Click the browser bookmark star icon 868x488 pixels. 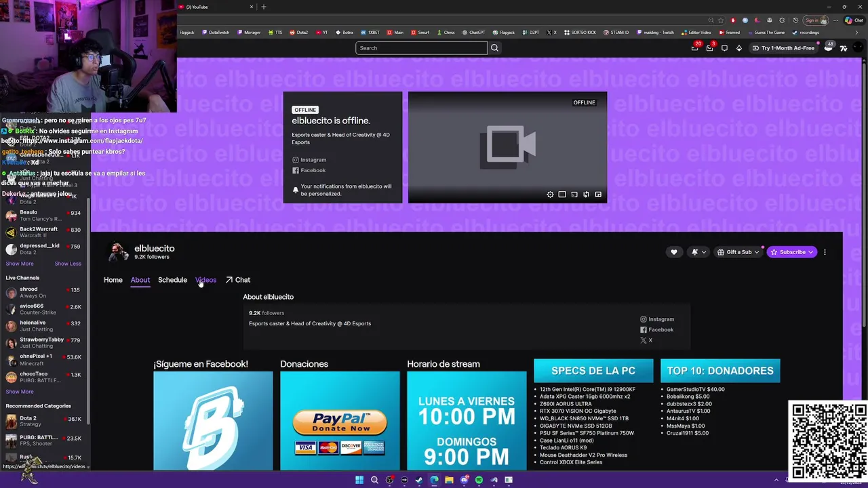tap(721, 20)
